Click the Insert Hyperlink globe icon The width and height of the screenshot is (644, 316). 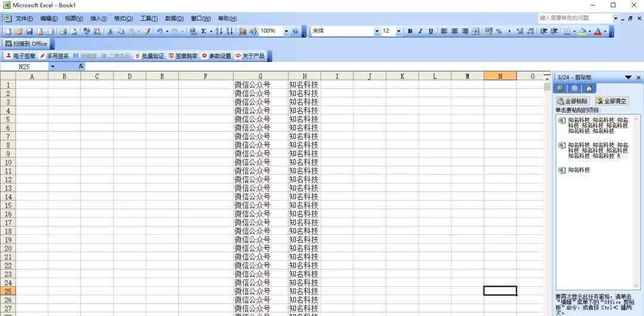[x=193, y=31]
